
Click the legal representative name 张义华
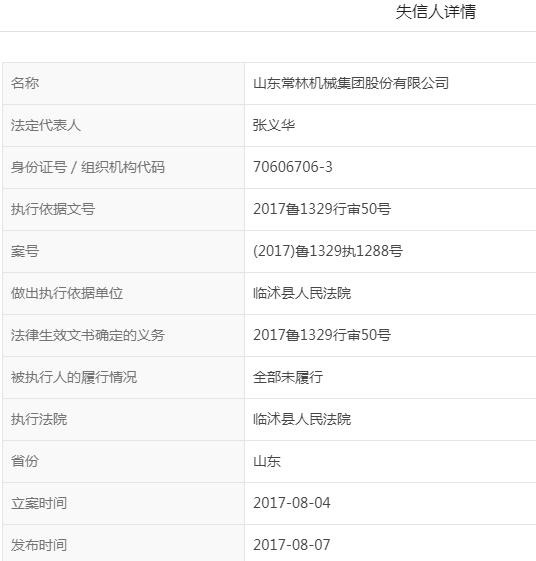tap(274, 125)
